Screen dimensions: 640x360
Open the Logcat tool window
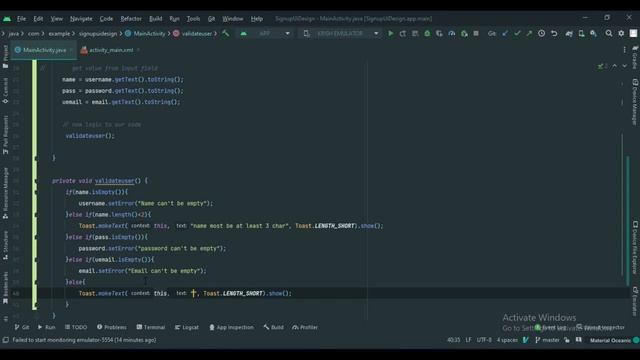187,327
